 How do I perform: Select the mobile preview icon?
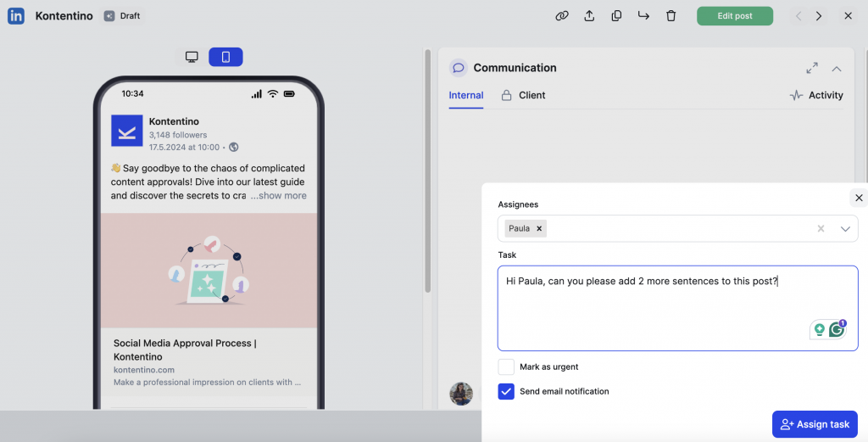point(225,57)
